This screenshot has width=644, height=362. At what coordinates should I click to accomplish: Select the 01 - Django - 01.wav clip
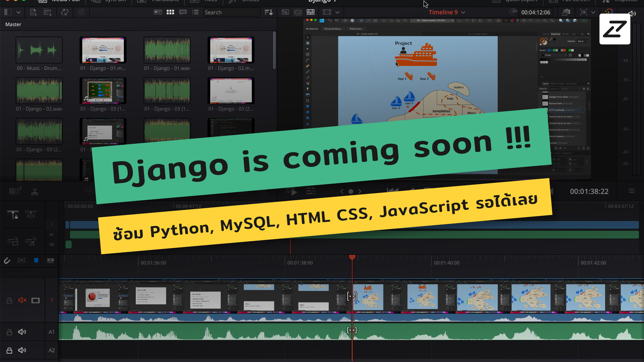[167, 50]
